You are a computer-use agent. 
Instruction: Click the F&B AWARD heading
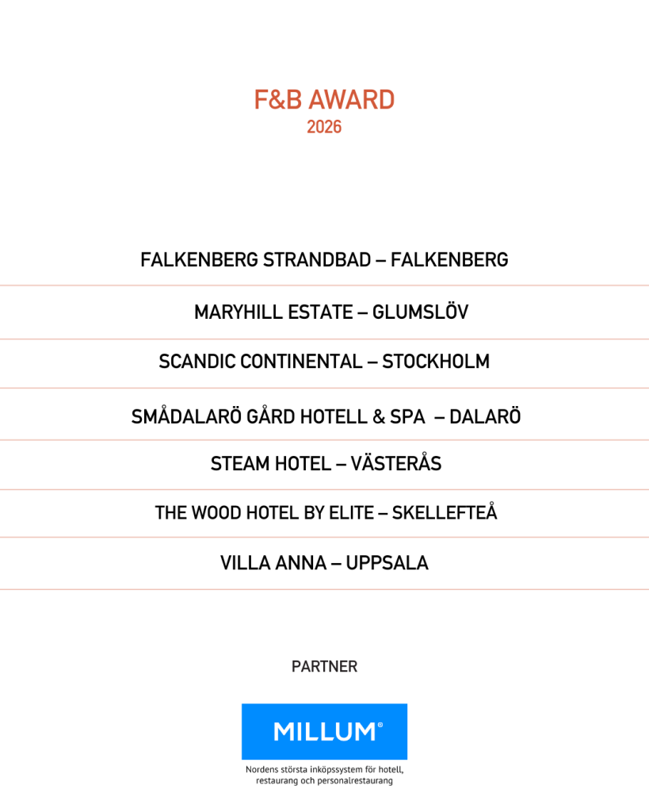click(324, 101)
